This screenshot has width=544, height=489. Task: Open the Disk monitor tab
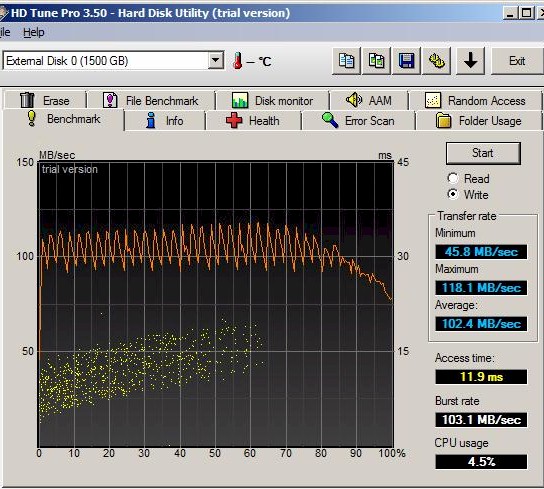272,101
